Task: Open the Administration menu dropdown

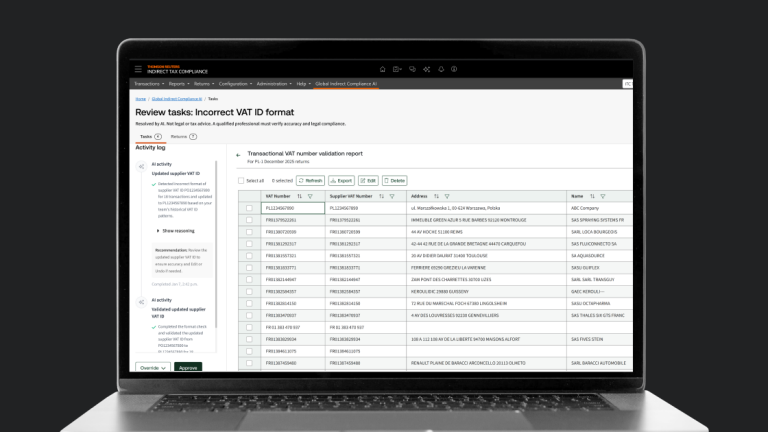Action: click(274, 84)
